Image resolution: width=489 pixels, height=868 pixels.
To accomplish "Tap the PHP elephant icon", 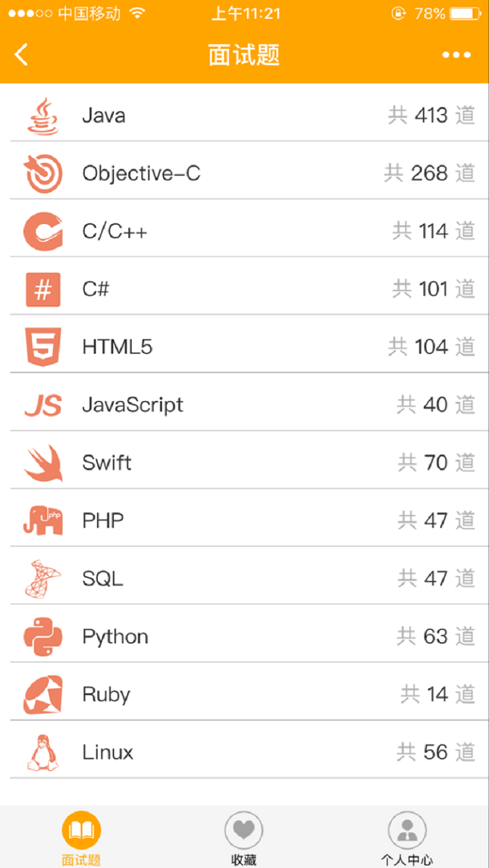I will coord(43,521).
